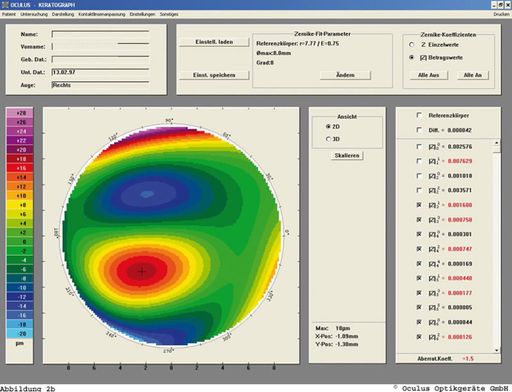The height and width of the screenshot is (392, 512).
Task: Enable the Diff. = 0.000042 checkbox
Action: (419, 130)
